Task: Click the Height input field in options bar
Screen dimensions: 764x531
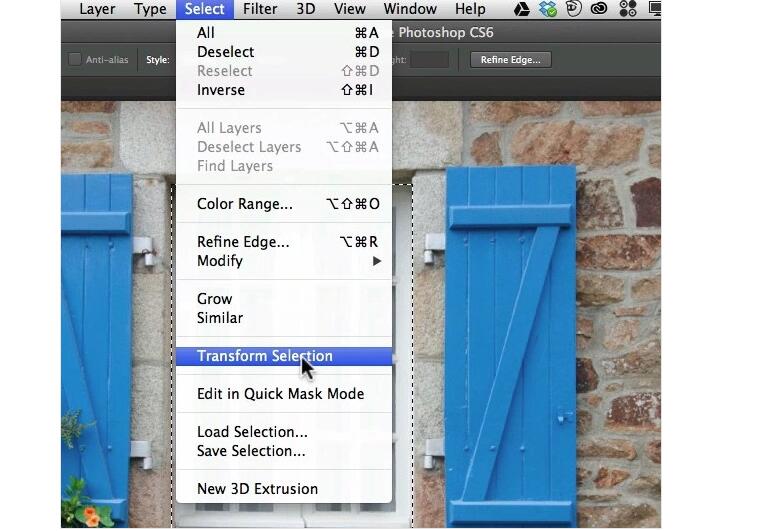Action: pos(429,60)
